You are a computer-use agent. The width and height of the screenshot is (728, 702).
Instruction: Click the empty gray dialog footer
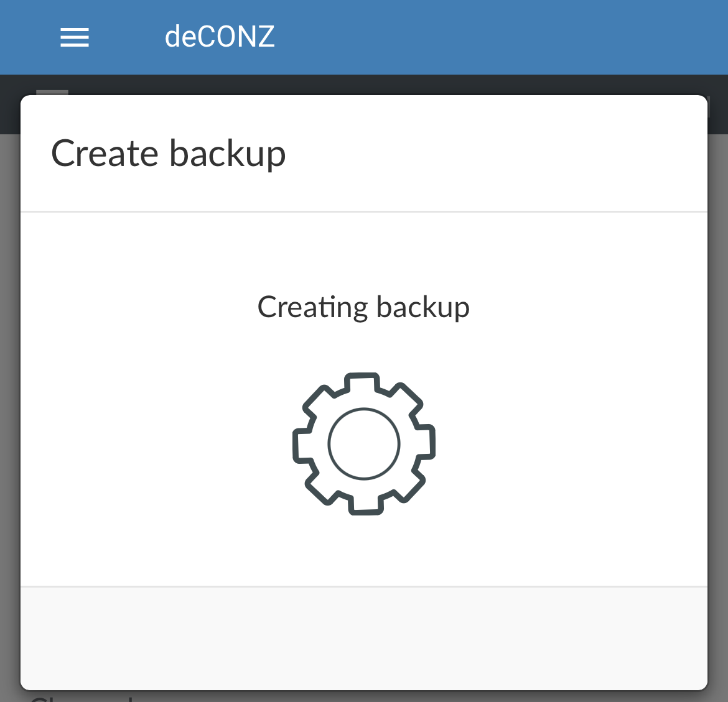click(364, 637)
